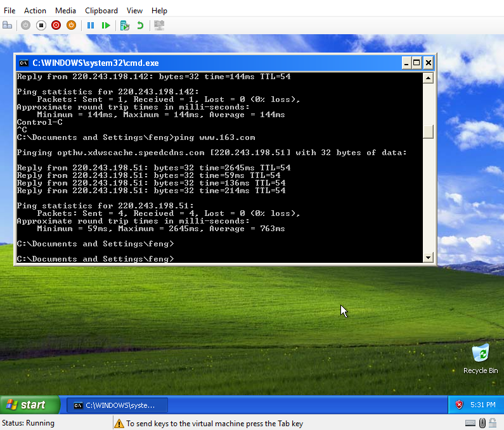The height and width of the screenshot is (430, 504).
Task: Click the Ctrl+Alt+Delete toolbar icon
Action: pos(8,25)
